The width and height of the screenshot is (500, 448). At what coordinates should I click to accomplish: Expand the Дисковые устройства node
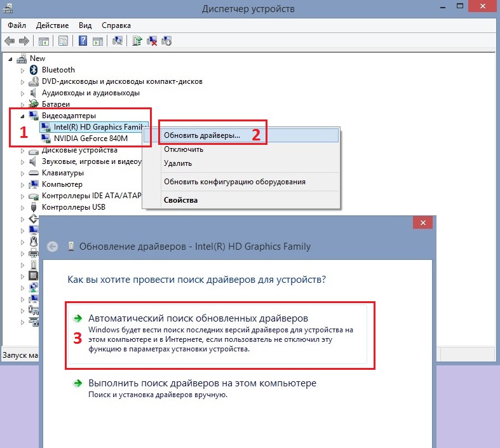pyautogui.click(x=22, y=151)
